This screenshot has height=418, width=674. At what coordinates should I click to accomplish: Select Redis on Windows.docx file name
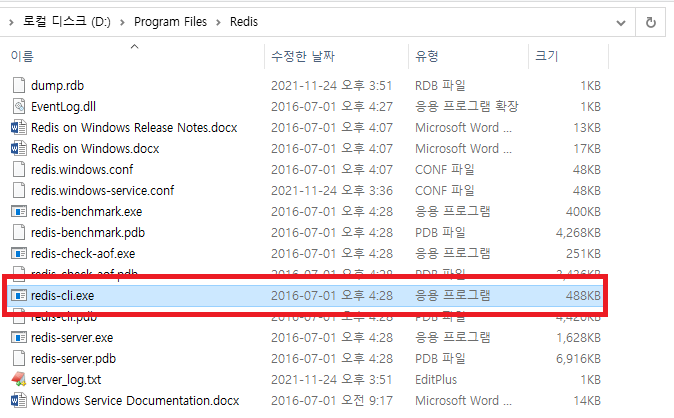pos(95,149)
